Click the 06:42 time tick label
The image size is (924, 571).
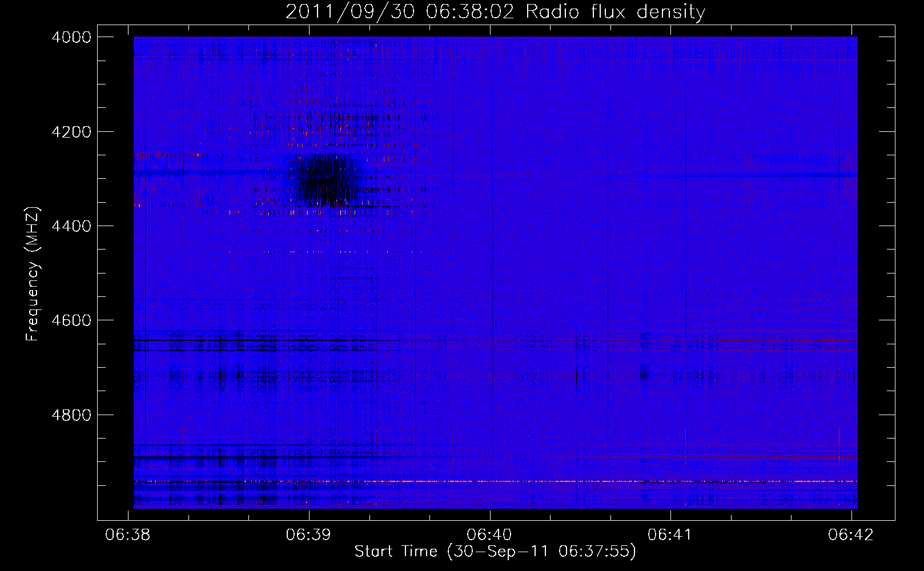coord(851,534)
